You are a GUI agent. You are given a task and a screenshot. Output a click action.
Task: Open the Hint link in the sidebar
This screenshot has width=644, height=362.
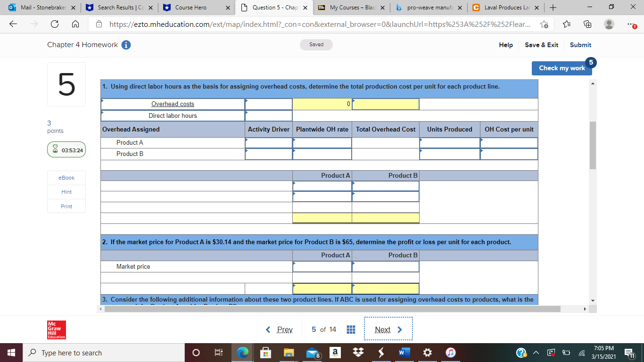pos(66,192)
